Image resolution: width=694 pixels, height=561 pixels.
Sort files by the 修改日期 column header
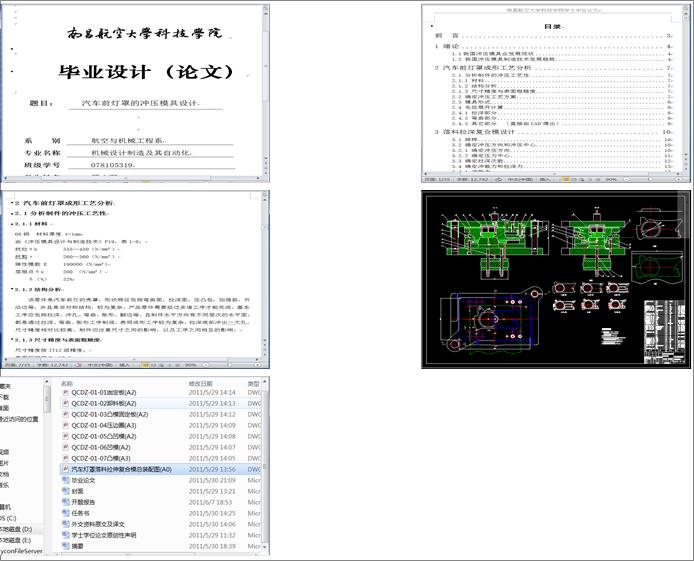[200, 384]
